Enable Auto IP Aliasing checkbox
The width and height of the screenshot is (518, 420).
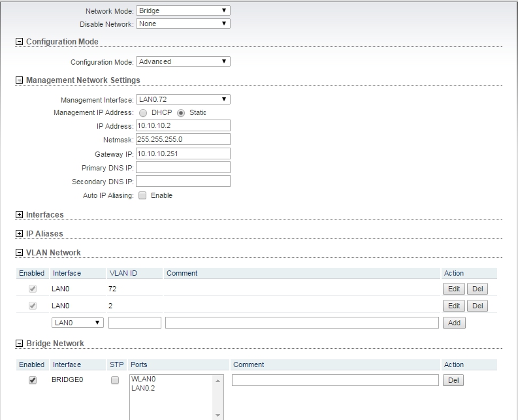(142, 195)
